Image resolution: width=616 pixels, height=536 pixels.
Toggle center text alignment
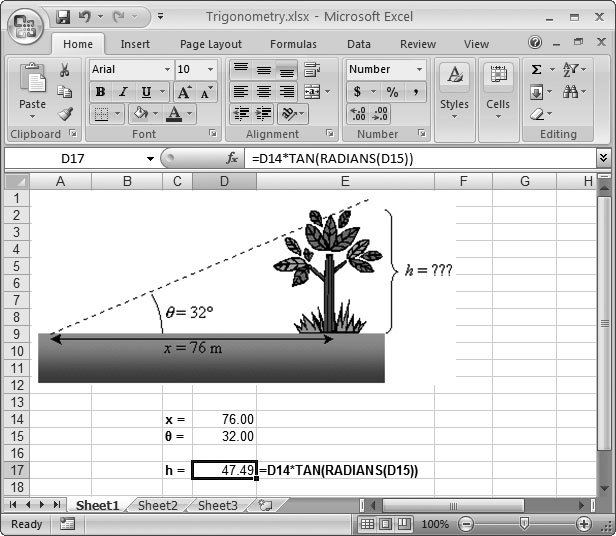pos(263,92)
